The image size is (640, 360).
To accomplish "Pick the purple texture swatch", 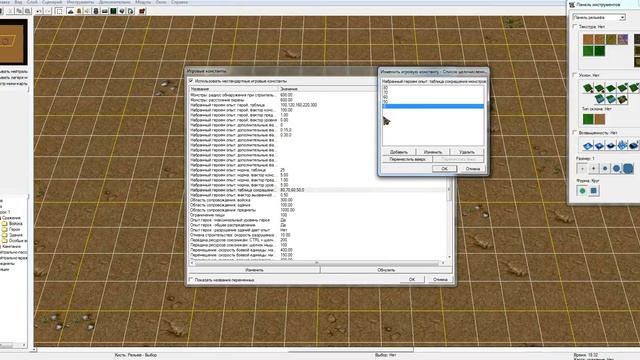I will pyautogui.click(x=623, y=39).
